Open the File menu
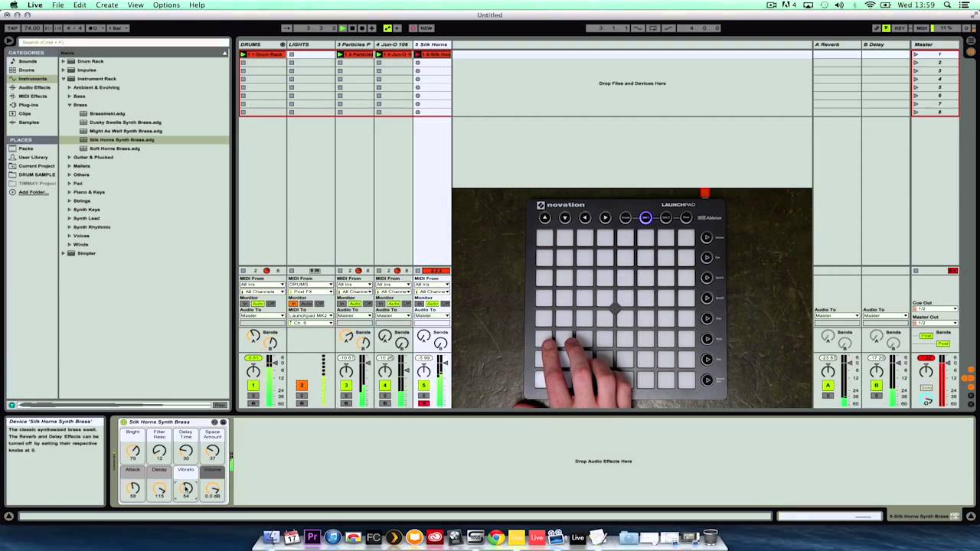This screenshot has height=551, width=980. click(x=57, y=5)
